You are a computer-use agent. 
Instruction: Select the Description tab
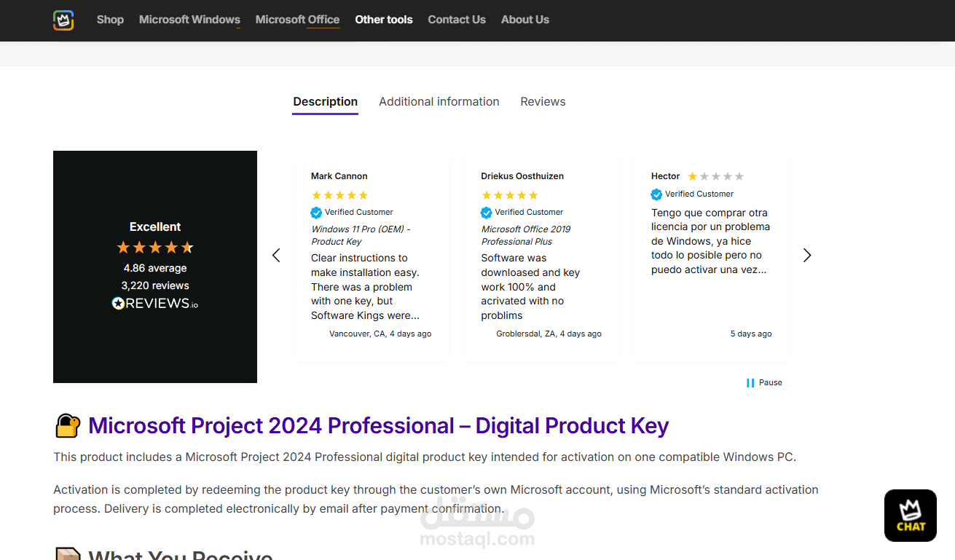click(x=325, y=102)
